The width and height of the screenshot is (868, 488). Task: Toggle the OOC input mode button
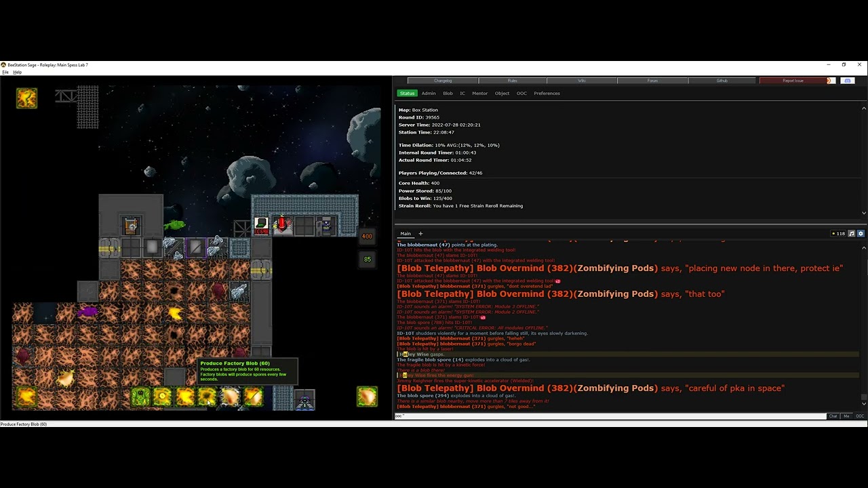point(859,416)
